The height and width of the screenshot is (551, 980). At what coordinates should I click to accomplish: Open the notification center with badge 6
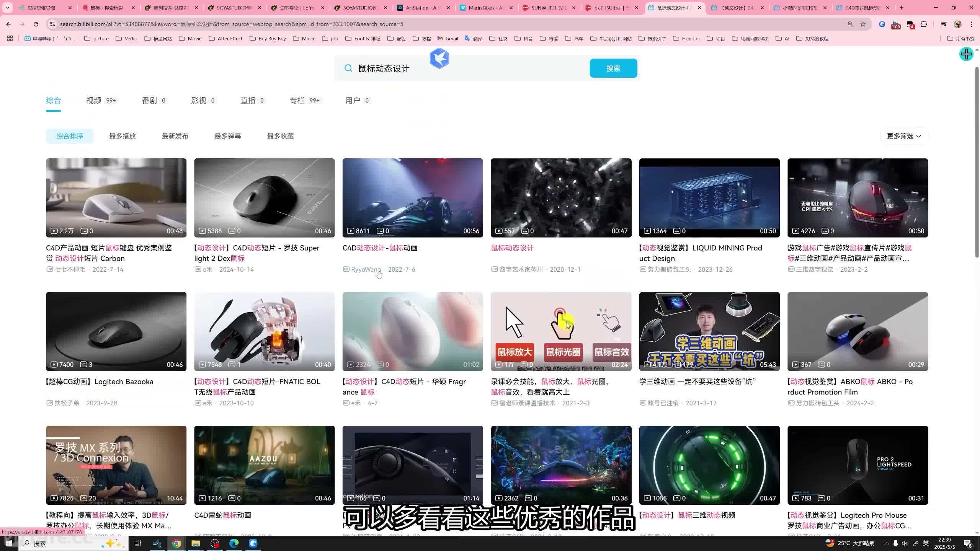(x=968, y=543)
